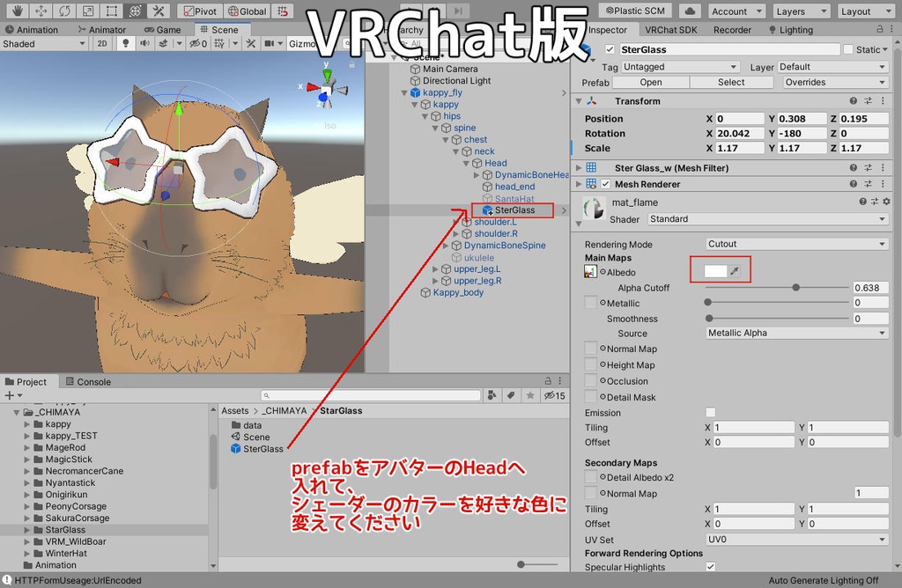Viewport: 902px width, 588px height.
Task: Click the Scale X input field
Action: pos(740,148)
